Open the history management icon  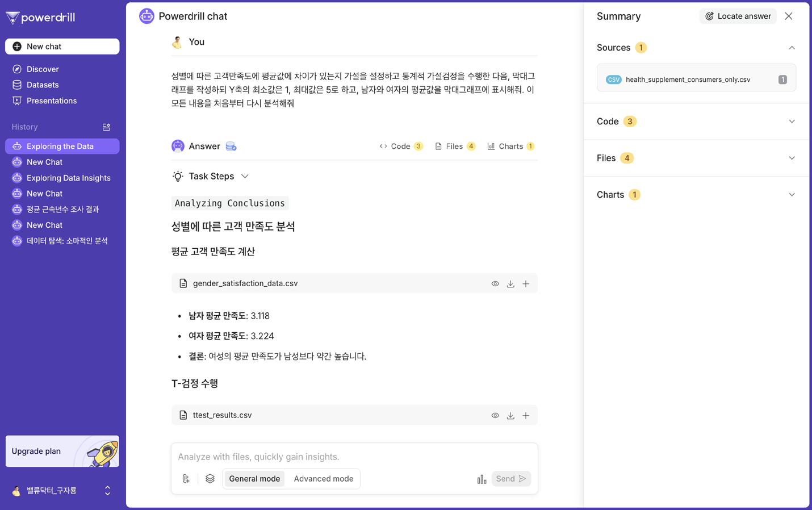click(106, 127)
